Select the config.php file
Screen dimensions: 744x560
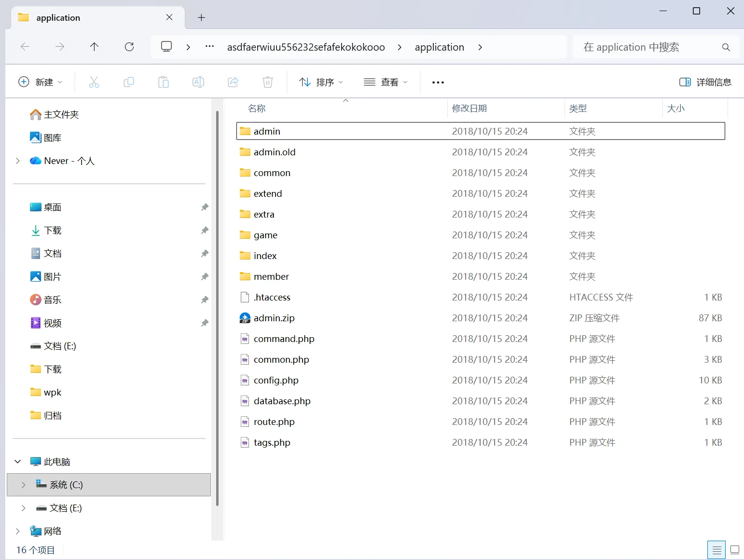481,380
